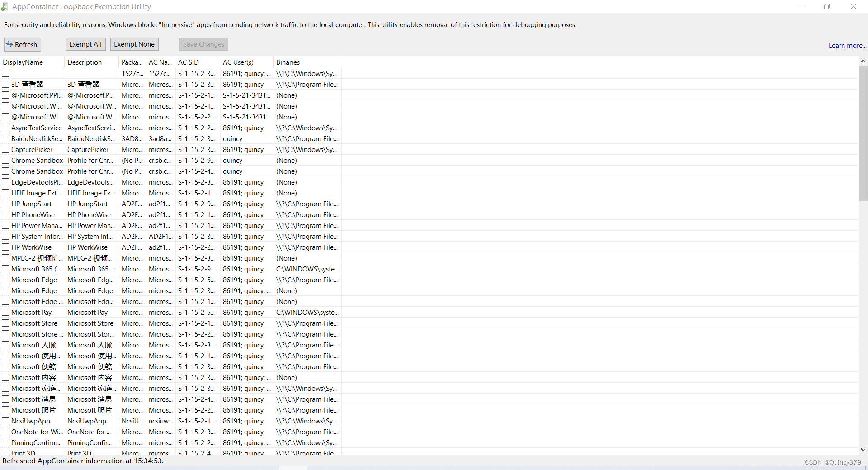Sort by the AC SID column header
The height and width of the screenshot is (470, 868).
(x=198, y=62)
